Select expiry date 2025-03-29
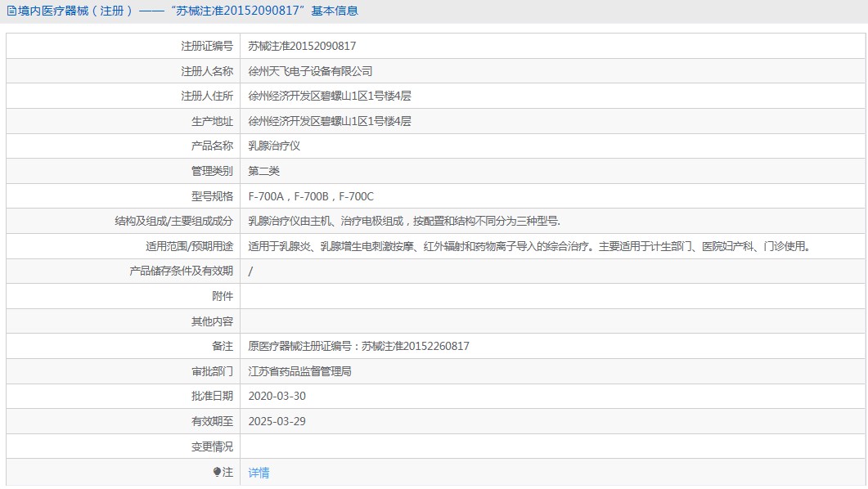This screenshot has width=868, height=489. pos(277,421)
